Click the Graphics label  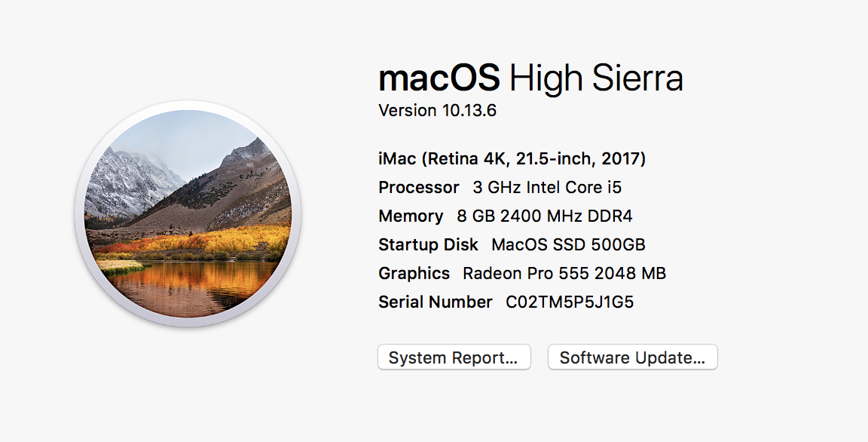click(x=414, y=274)
